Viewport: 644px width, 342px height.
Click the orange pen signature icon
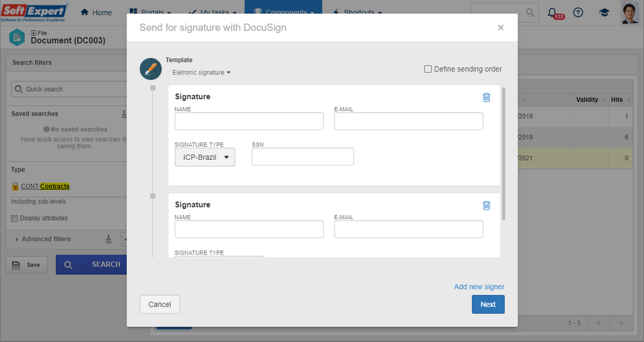[x=151, y=69]
